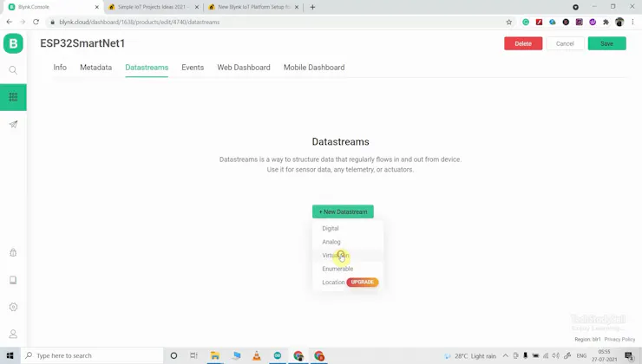This screenshot has width=642, height=364.
Task: Bookmark this page with the star icon
Action: click(x=509, y=22)
